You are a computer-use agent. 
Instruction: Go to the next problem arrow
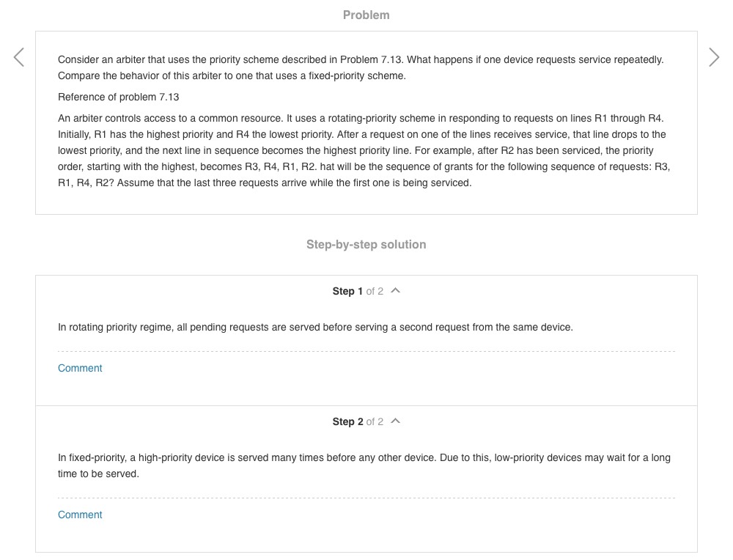713,57
